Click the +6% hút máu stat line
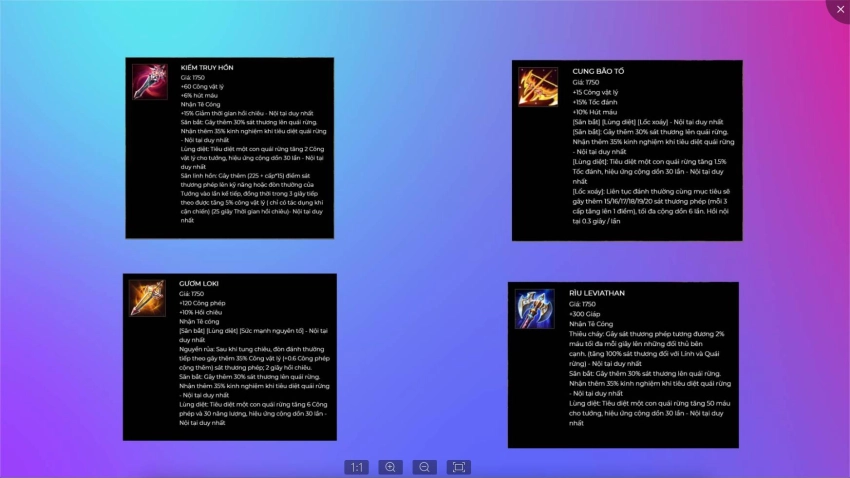 click(201, 95)
